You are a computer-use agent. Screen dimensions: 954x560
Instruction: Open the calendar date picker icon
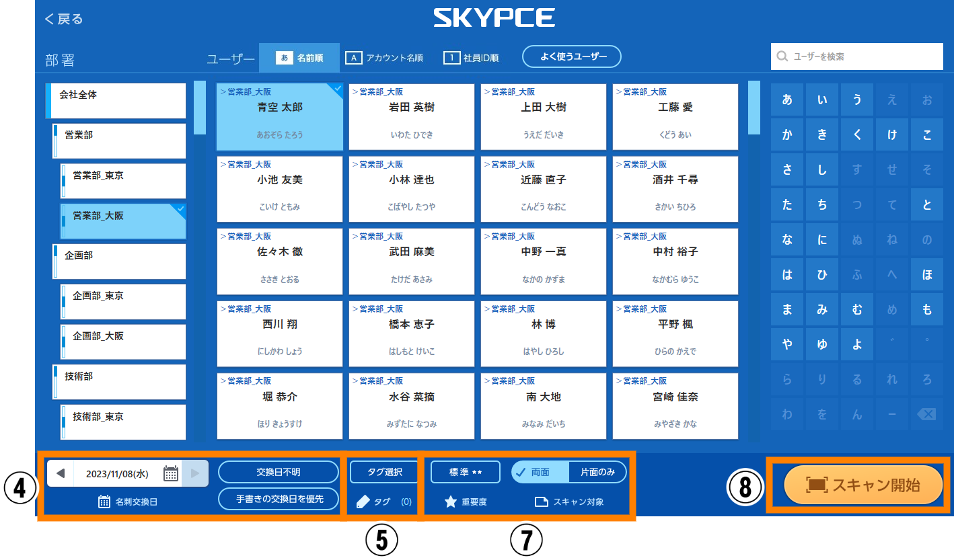point(171,473)
